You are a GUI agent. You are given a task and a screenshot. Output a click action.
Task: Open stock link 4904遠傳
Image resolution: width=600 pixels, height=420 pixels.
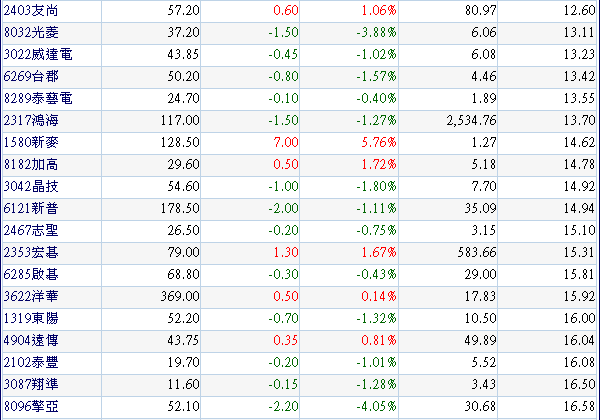click(31, 340)
